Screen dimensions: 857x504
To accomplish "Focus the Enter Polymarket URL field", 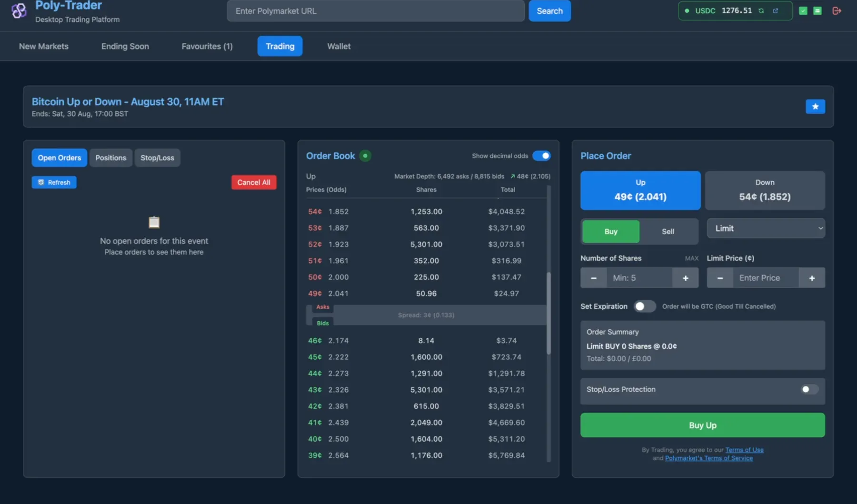I will (x=376, y=11).
